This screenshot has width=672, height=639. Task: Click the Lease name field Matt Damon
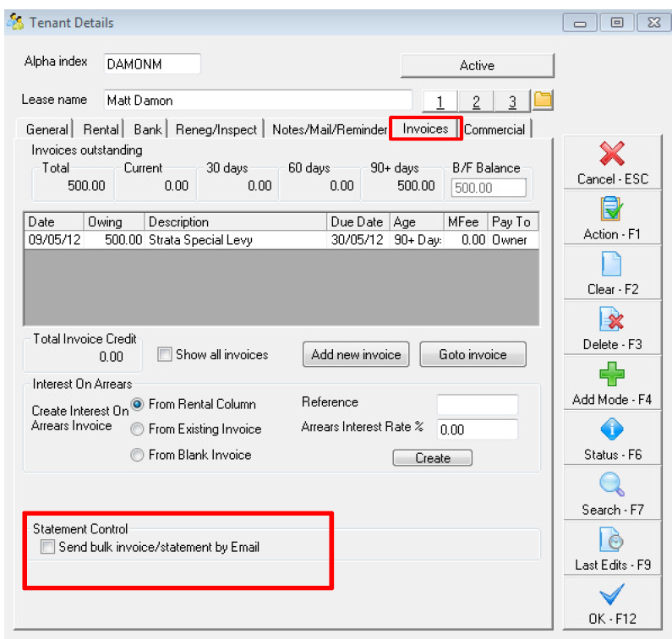pyautogui.click(x=258, y=101)
